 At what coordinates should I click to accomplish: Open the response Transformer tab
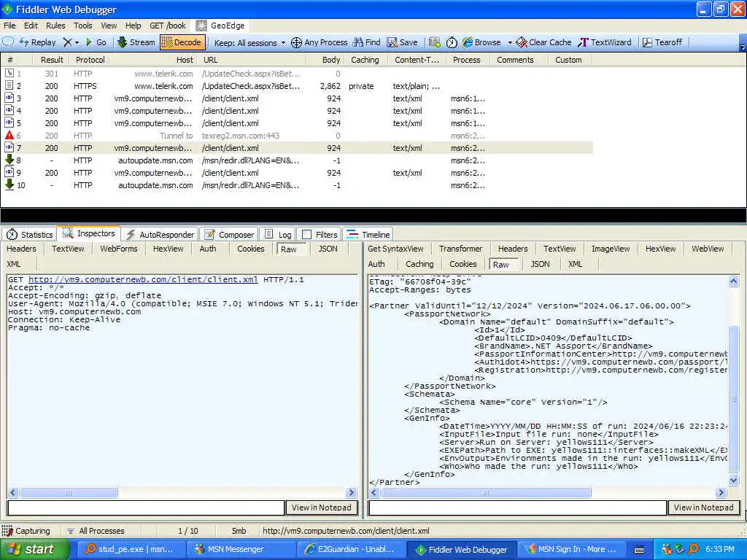pyautogui.click(x=461, y=249)
